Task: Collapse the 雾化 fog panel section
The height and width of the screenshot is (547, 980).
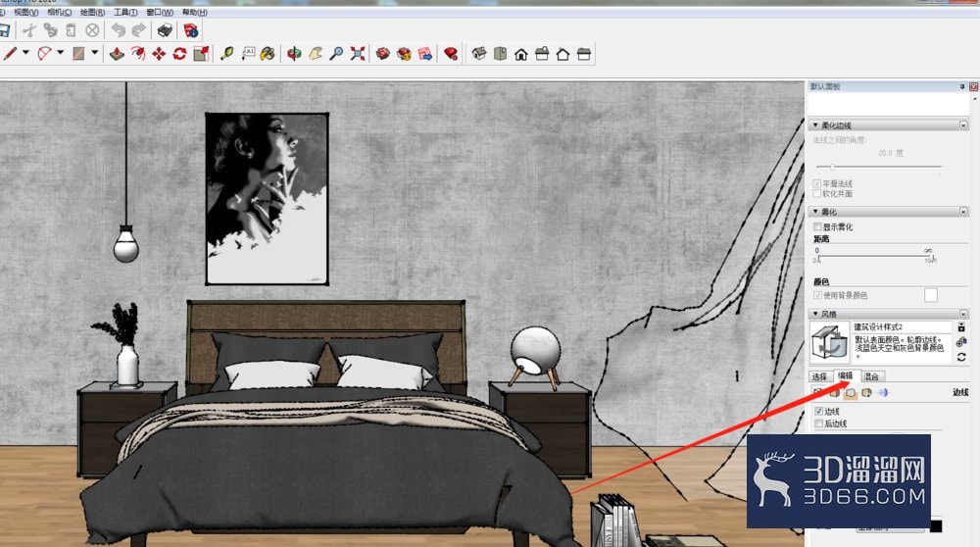Action: point(815,212)
